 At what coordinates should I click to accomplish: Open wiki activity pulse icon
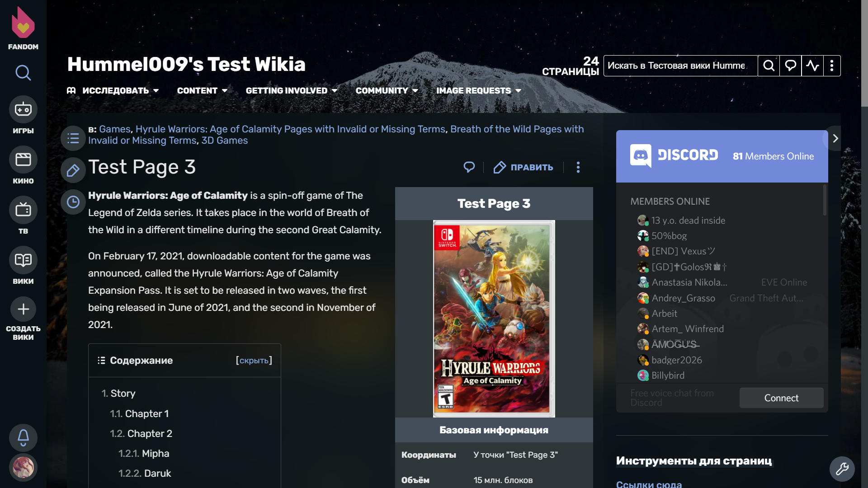point(812,66)
